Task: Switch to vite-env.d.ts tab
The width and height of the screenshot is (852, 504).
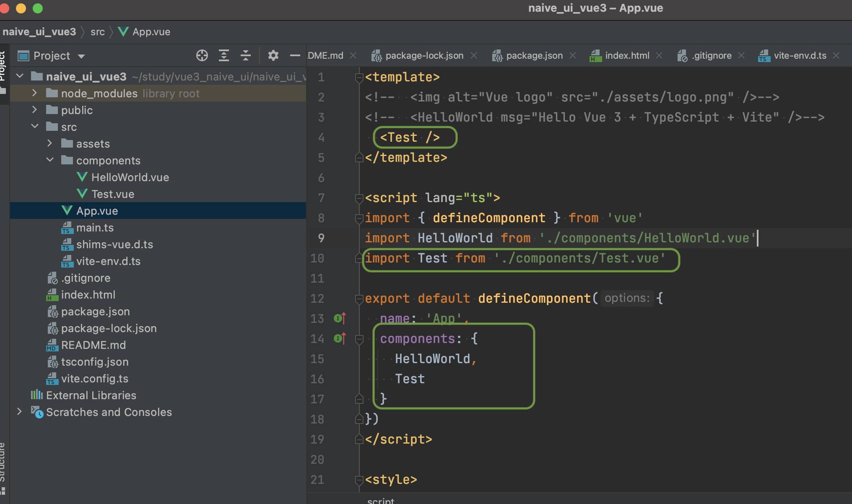Action: [799, 55]
